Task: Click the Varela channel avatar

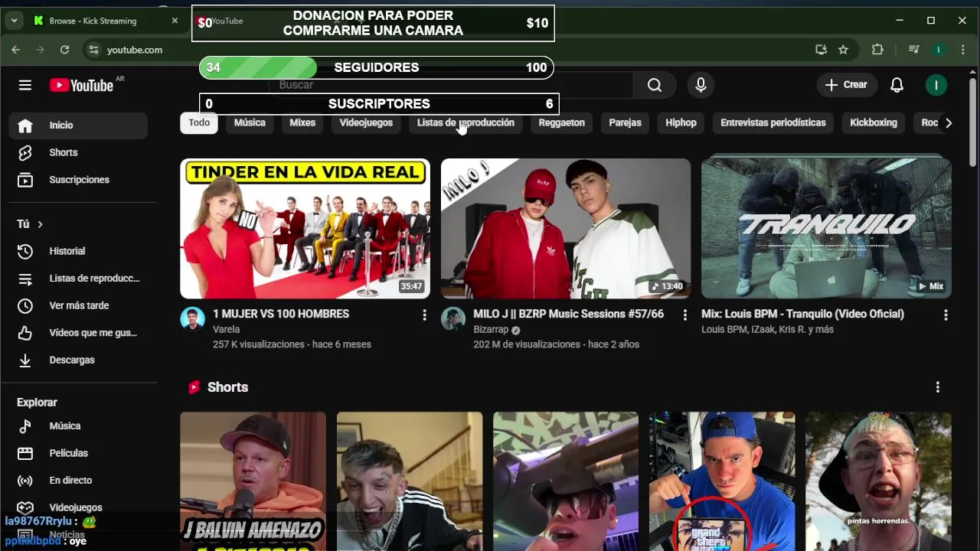Action: point(192,319)
